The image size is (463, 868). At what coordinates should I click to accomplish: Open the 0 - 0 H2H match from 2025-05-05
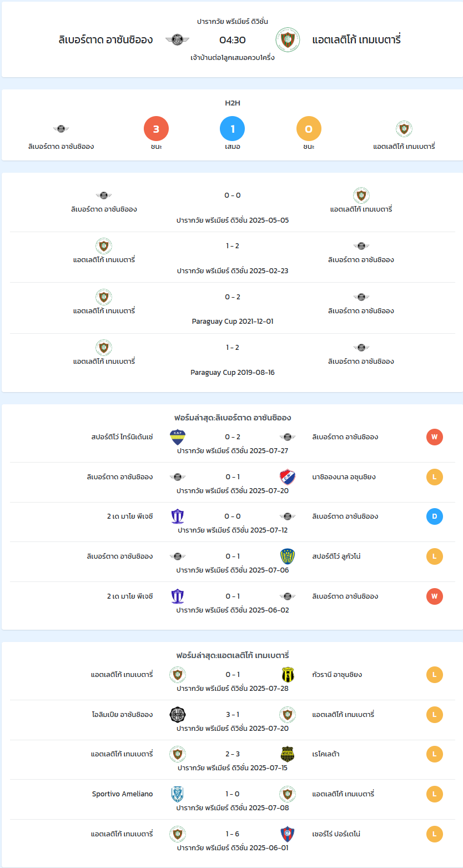pyautogui.click(x=233, y=207)
